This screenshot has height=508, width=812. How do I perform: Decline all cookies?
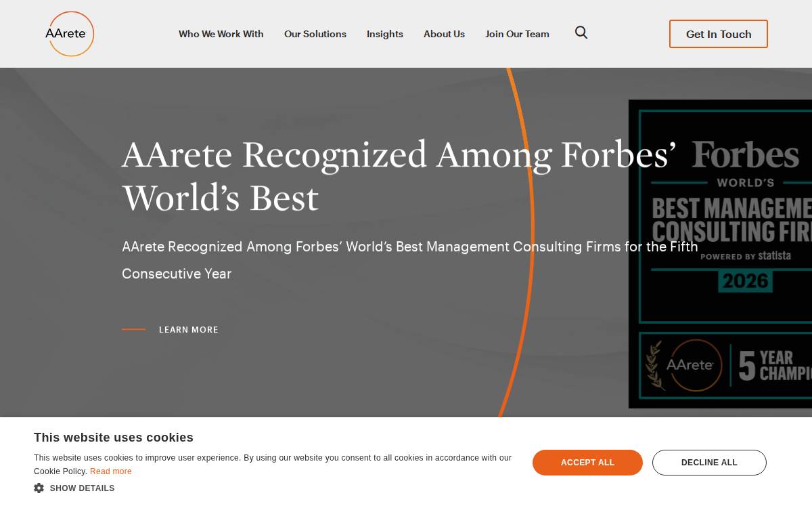click(709, 463)
